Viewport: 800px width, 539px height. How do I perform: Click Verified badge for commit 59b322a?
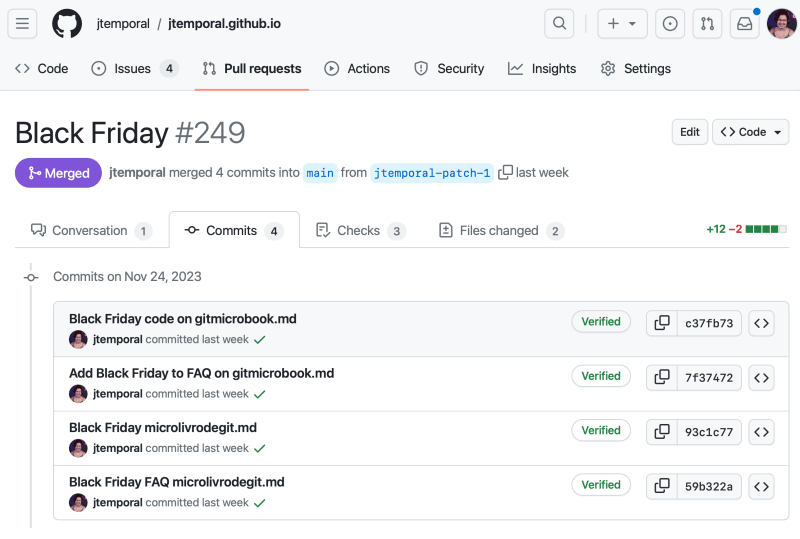tap(601, 485)
